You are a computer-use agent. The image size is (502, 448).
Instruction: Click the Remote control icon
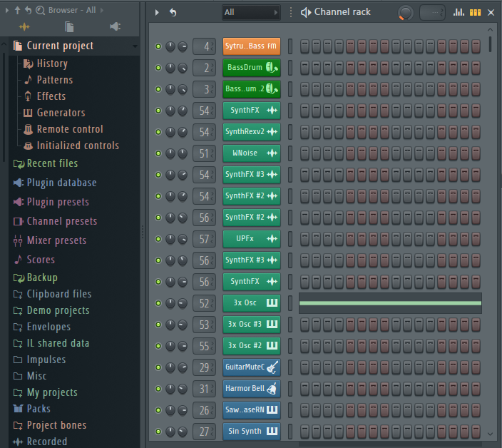[29, 129]
